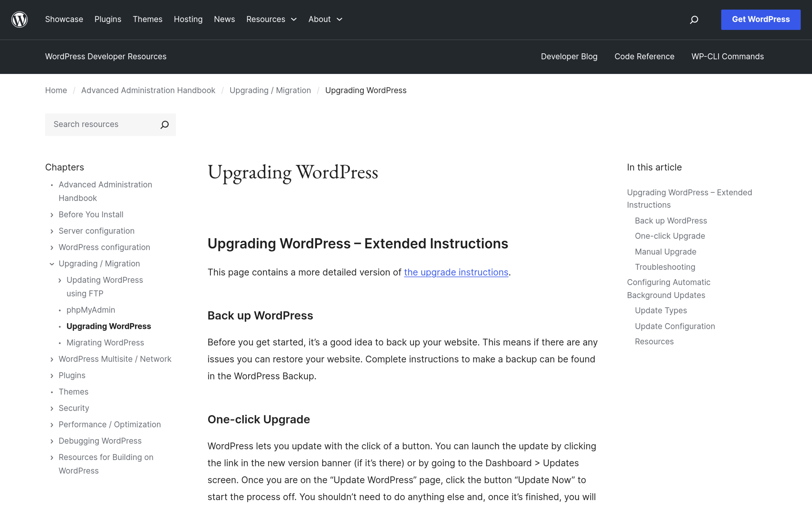Open Before You Install chapter link
Screen dimensions: 812x508
(x=91, y=214)
